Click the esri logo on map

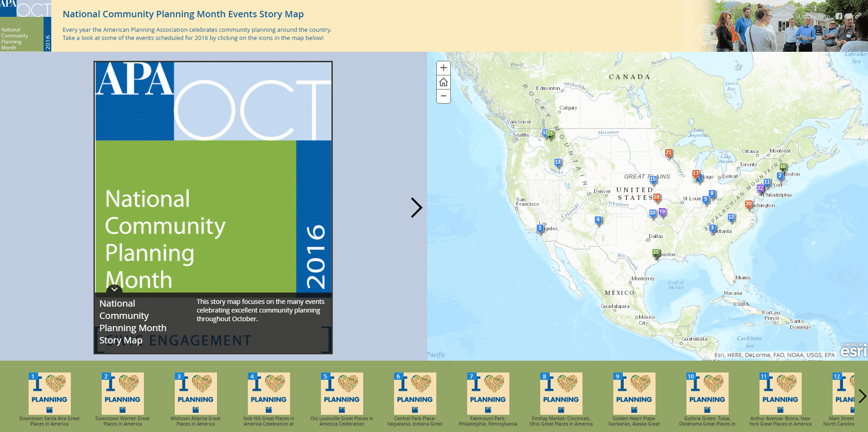pyautogui.click(x=854, y=350)
